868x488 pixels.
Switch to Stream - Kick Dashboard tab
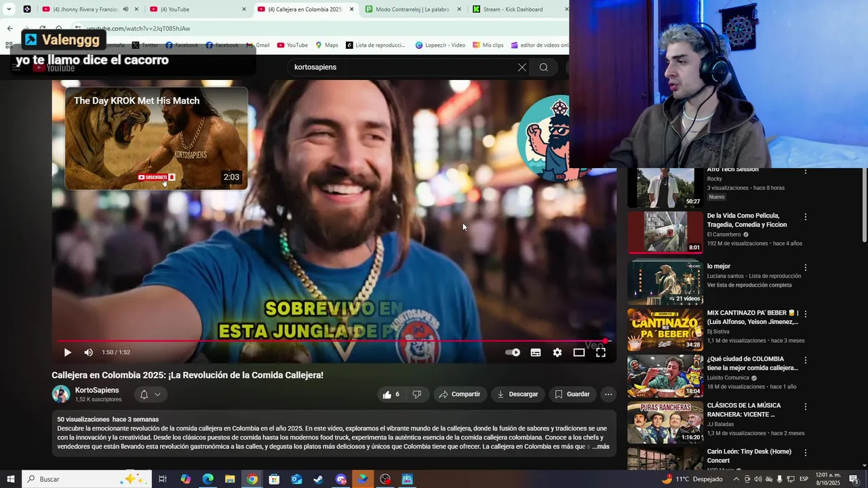pyautogui.click(x=519, y=9)
